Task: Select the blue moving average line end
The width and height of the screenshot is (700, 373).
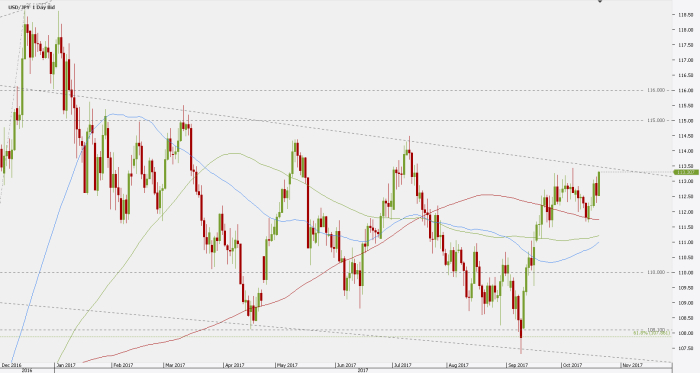Action: click(x=597, y=243)
